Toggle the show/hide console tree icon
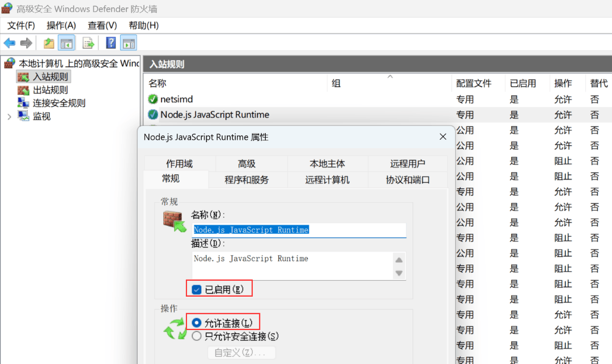The width and height of the screenshot is (612, 364). 66,43
